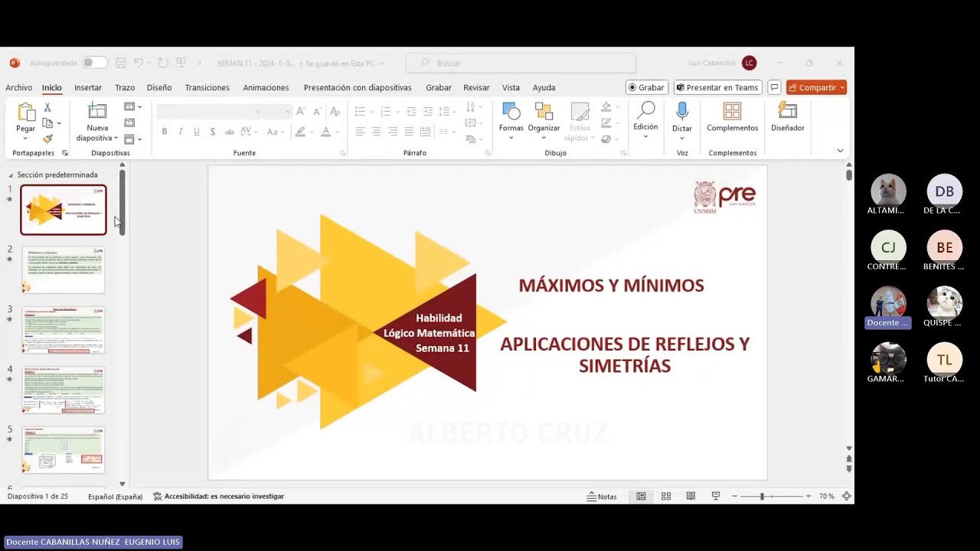
Task: Toggle Italic formatting
Action: [x=181, y=132]
